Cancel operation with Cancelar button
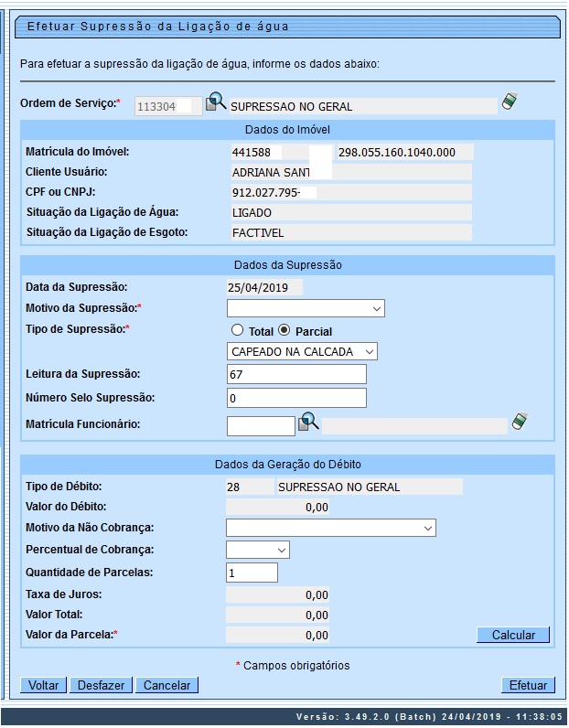Viewport: 569px width, 728px height. tap(167, 685)
